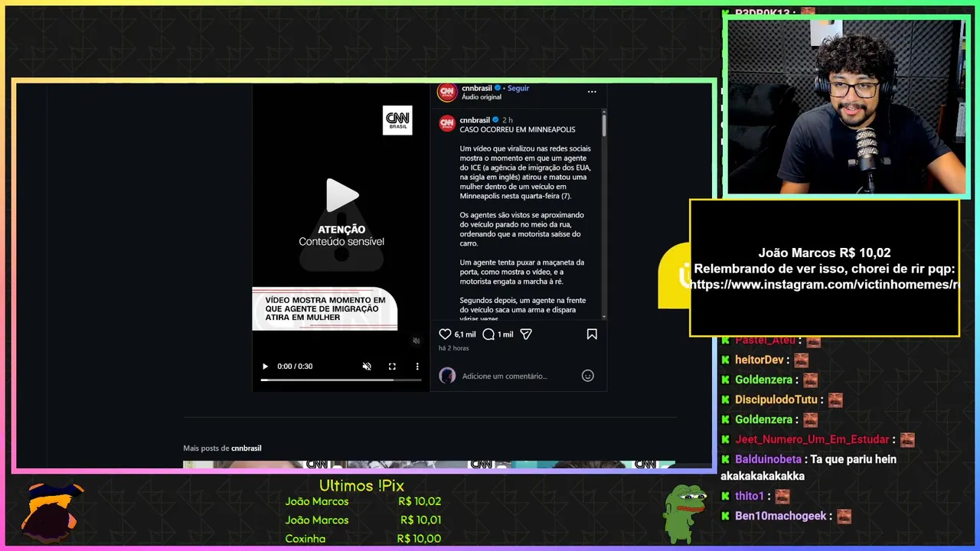Screen dimensions: 980x551
Task: Click the orange-hat character mascot at bottom left
Action: point(51,512)
